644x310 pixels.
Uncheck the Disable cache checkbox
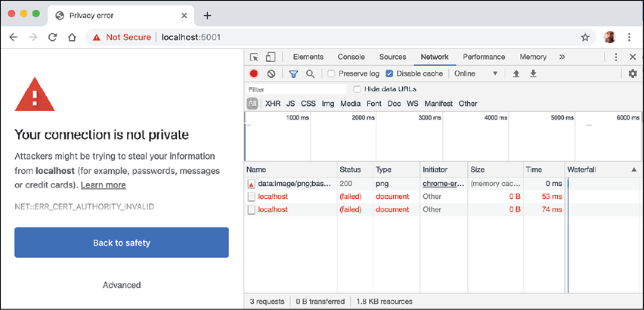pos(389,74)
